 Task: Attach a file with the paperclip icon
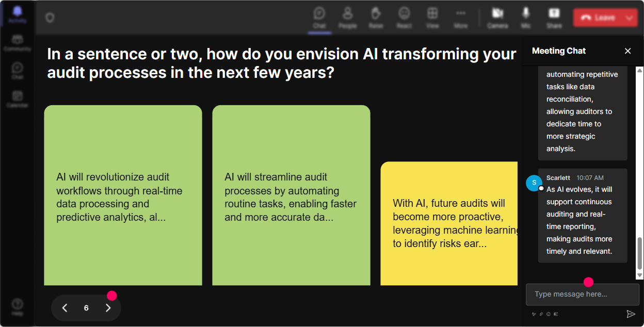click(541, 314)
